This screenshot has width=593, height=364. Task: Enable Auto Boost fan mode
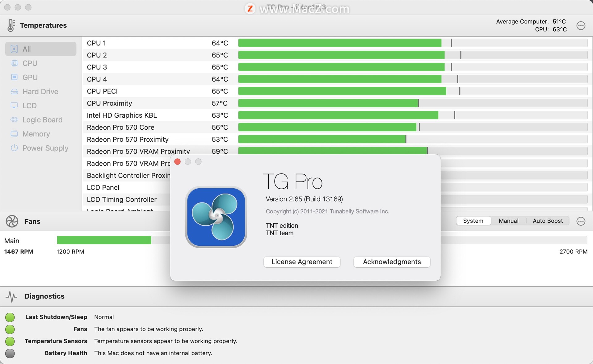tap(547, 220)
